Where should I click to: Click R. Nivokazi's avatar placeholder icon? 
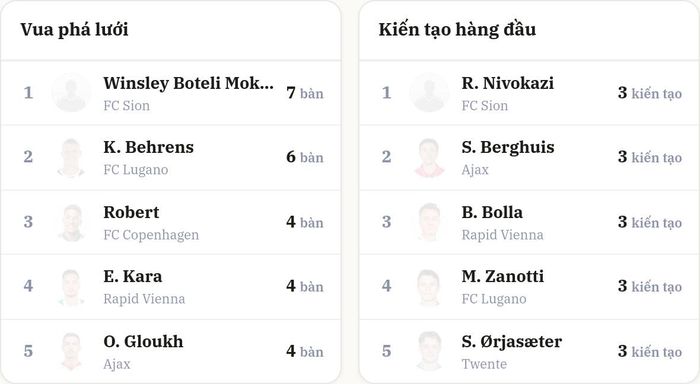coord(429,93)
